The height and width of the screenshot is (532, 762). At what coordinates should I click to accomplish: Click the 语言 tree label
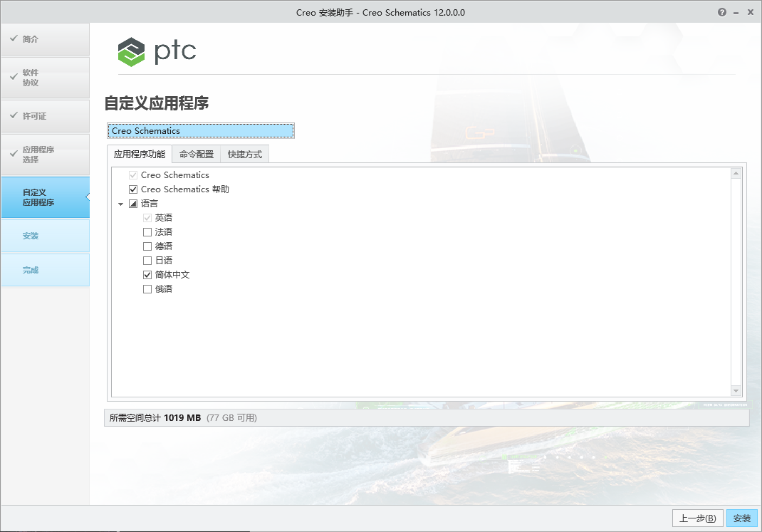point(150,204)
